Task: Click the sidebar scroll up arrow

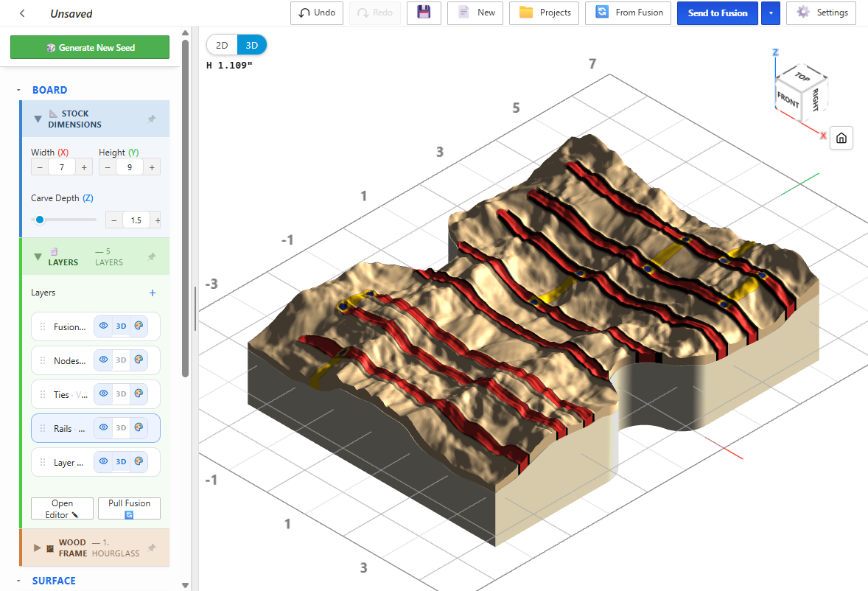Action: click(x=186, y=32)
